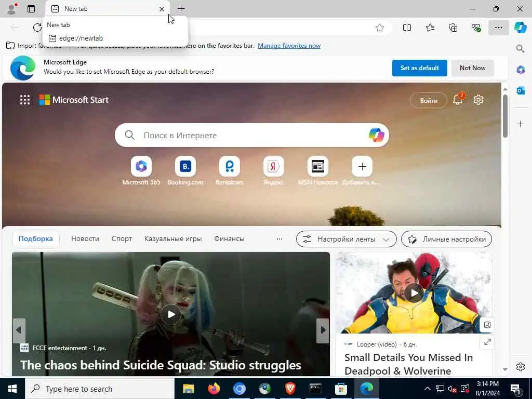
Task: Open Small Details You Missed headline
Action: click(x=408, y=364)
